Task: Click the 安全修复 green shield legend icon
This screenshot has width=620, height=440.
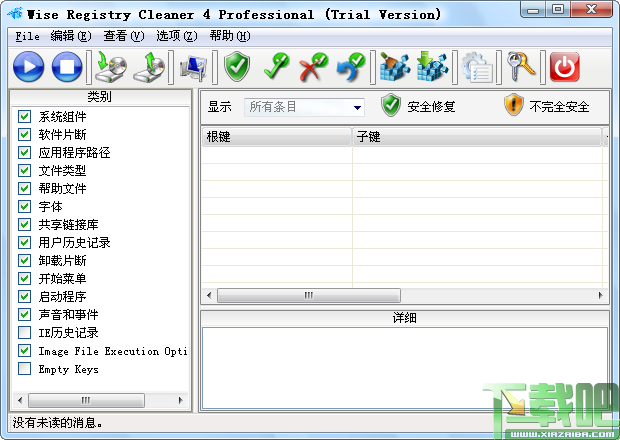Action: tap(391, 105)
